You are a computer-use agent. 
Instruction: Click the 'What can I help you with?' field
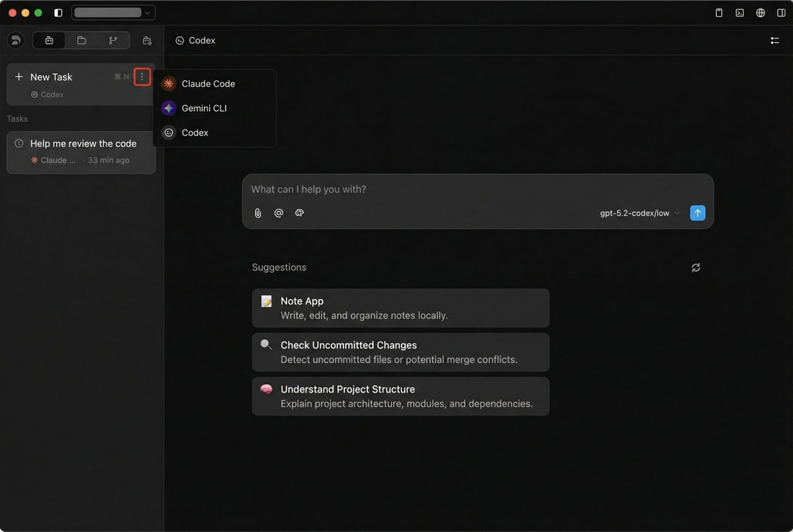pos(463,190)
